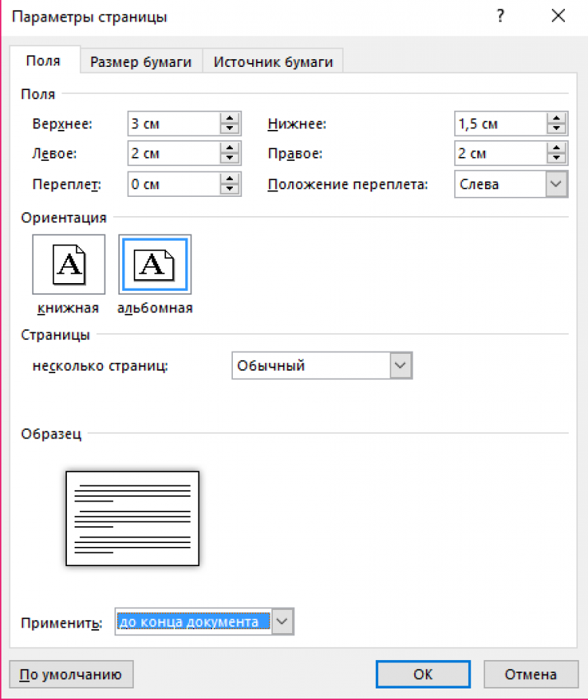Select the книжная portrait orientation icon
Screen dimensions: 588x700
tap(68, 265)
